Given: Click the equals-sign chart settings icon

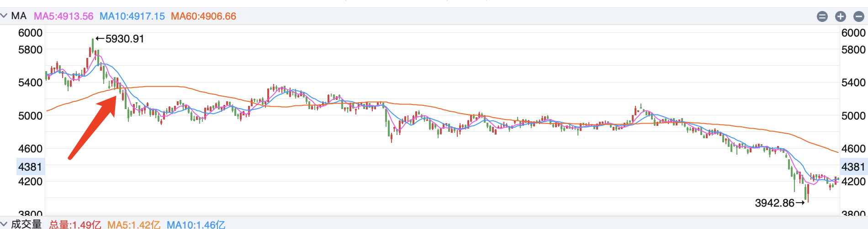Looking at the screenshot, I should pyautogui.click(x=822, y=17).
